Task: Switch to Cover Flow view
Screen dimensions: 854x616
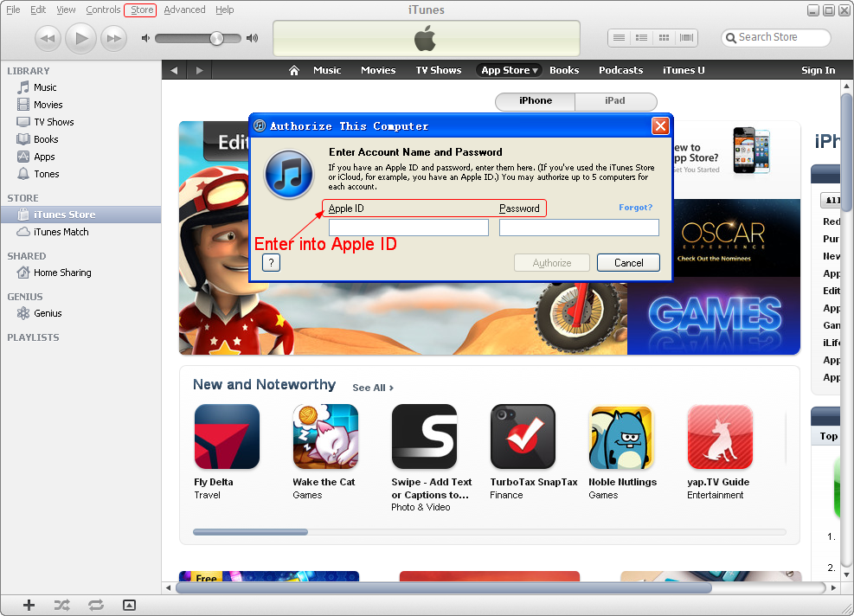Action: click(x=686, y=37)
